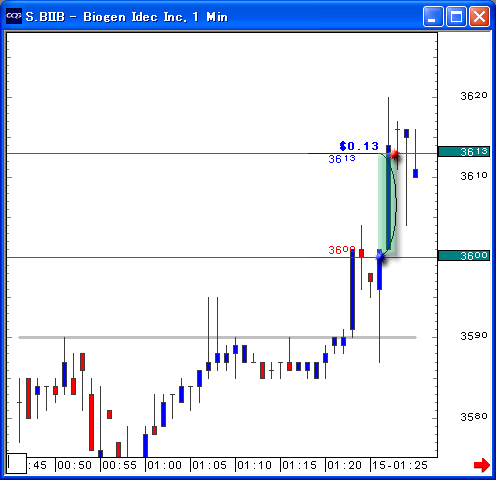496x480 pixels.
Task: Minimize the chart window
Action: pos(433,16)
